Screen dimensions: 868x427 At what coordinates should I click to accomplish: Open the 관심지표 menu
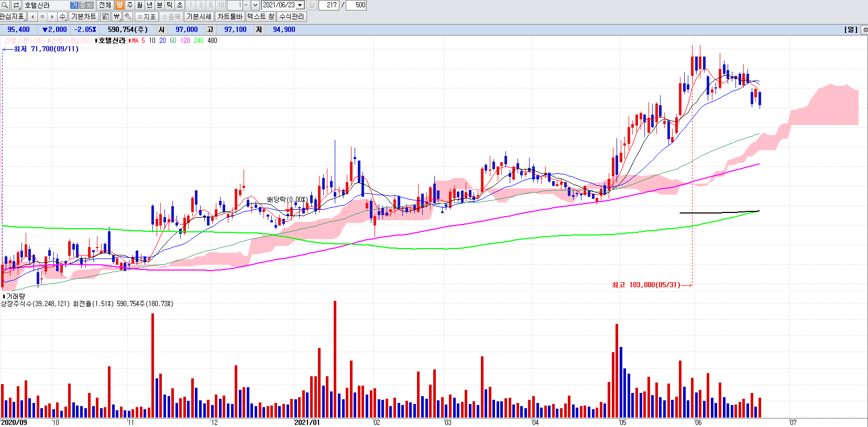[x=13, y=17]
